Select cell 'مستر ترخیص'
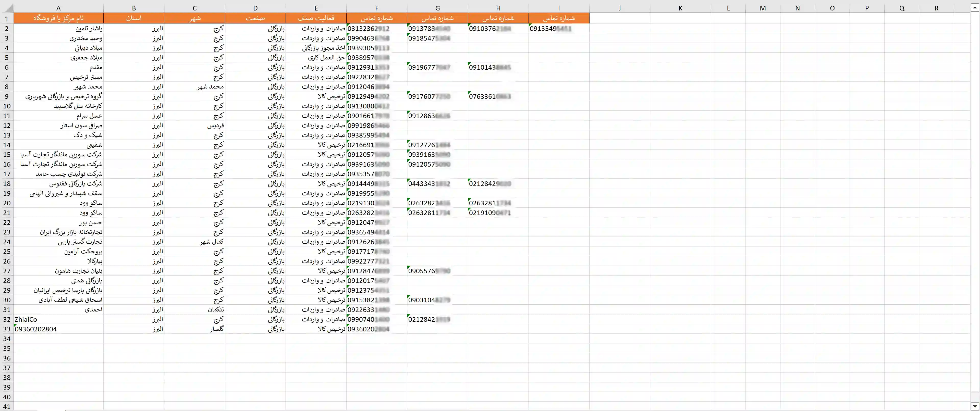This screenshot has height=411, width=980. (58, 77)
